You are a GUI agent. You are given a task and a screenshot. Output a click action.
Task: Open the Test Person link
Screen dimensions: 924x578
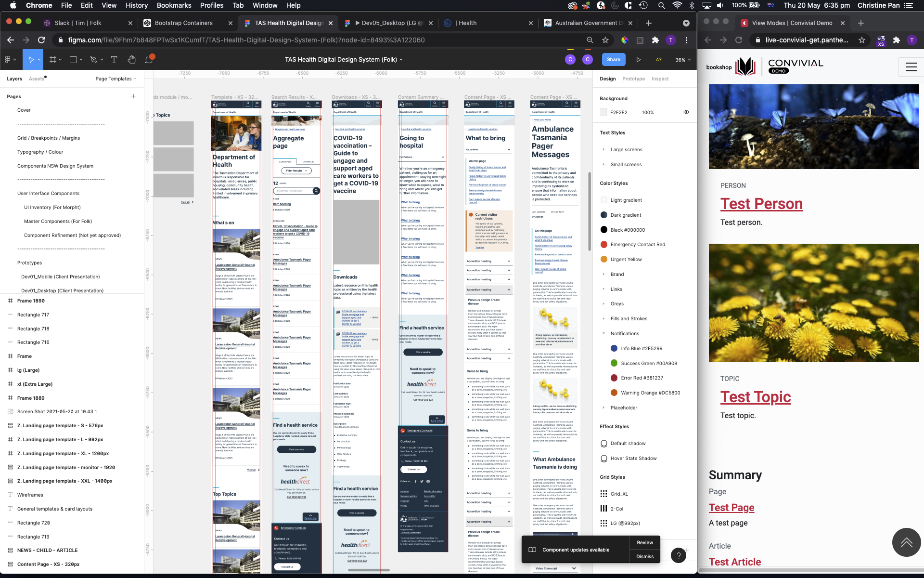(761, 204)
